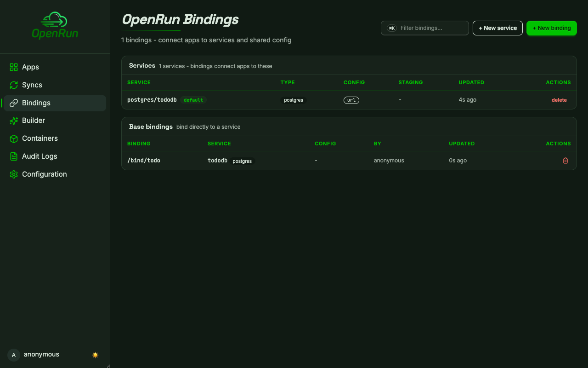The image size is (588, 368).
Task: Click the Builder sparkle icon
Action: click(x=14, y=121)
